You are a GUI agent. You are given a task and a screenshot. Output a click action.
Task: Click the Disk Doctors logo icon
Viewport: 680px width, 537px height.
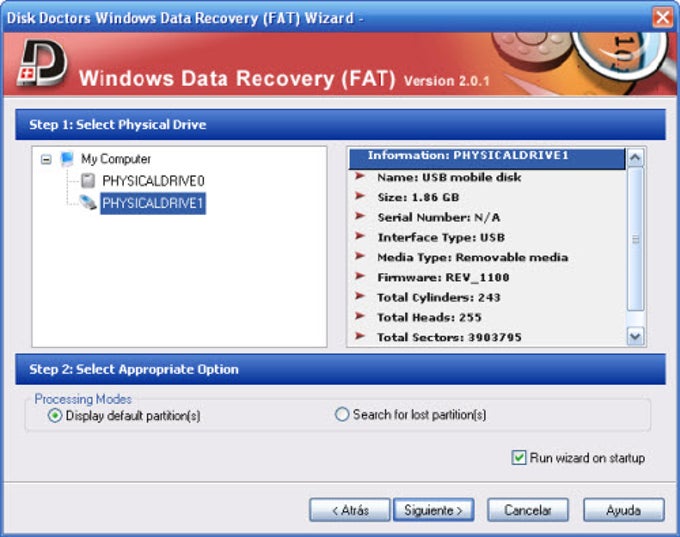[42, 63]
